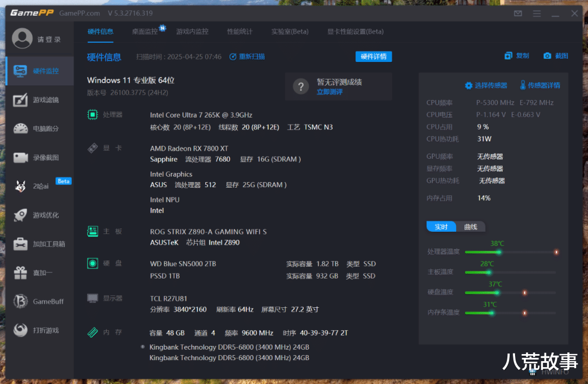Switch to the 游戏内监控 tab
This screenshot has height=384, width=588.
[192, 32]
